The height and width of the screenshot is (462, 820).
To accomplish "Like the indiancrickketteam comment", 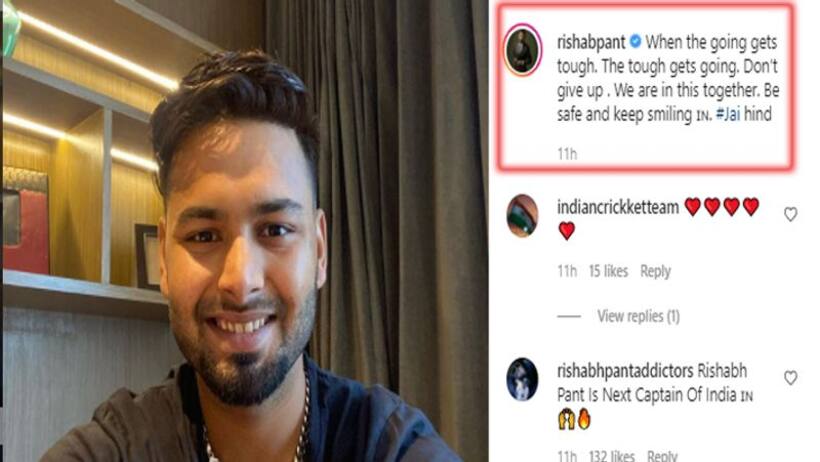I will tap(790, 214).
